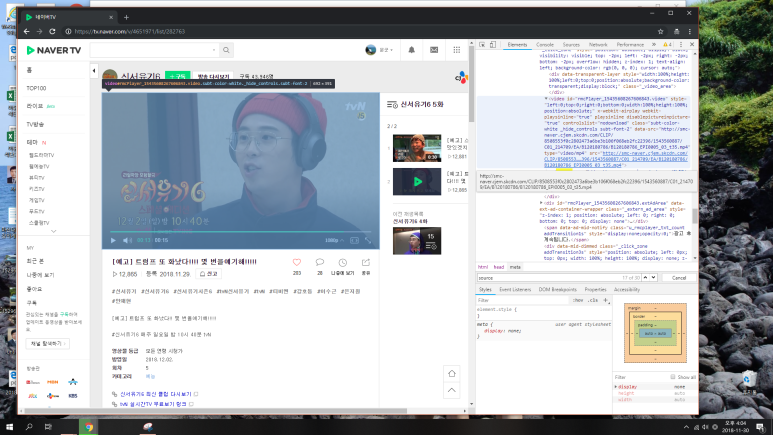Switch to DevTools Console tab
773x435 pixels.
click(545, 44)
